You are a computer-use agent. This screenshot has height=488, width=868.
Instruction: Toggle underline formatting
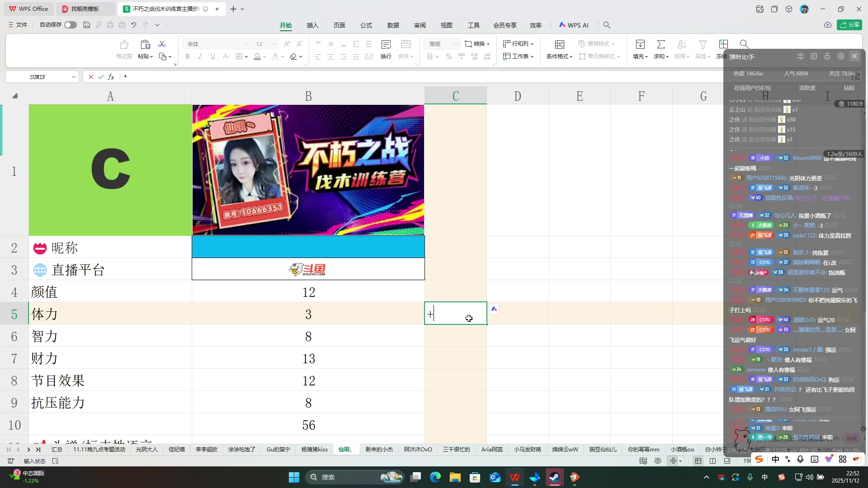tap(212, 56)
